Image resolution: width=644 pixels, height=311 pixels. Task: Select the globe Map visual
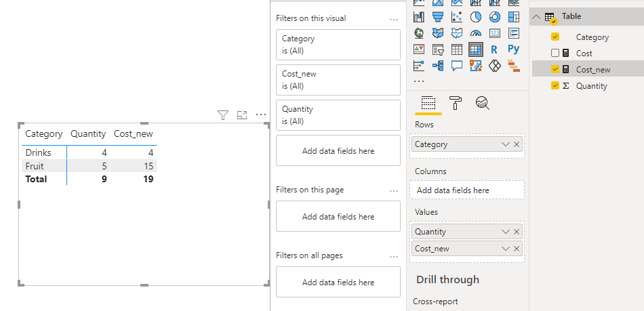(x=419, y=33)
